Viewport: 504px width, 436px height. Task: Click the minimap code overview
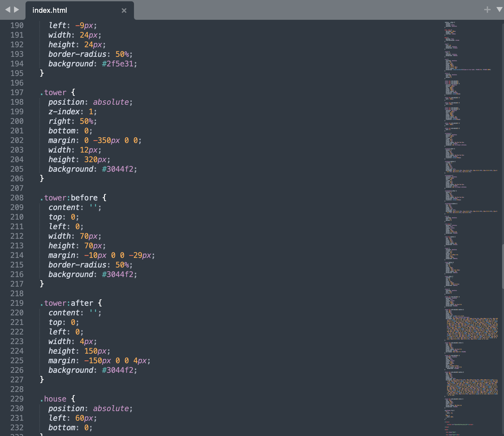pyautogui.click(x=471, y=228)
